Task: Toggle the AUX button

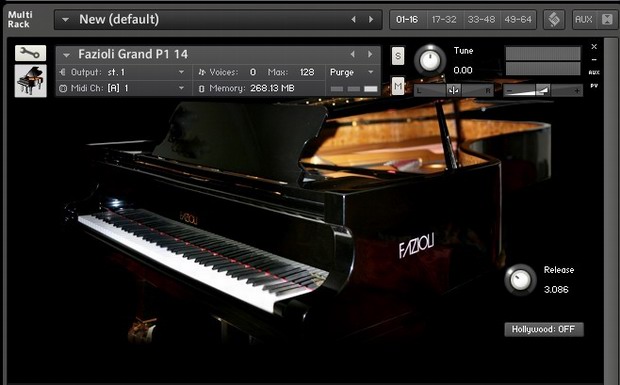Action: pos(584,19)
